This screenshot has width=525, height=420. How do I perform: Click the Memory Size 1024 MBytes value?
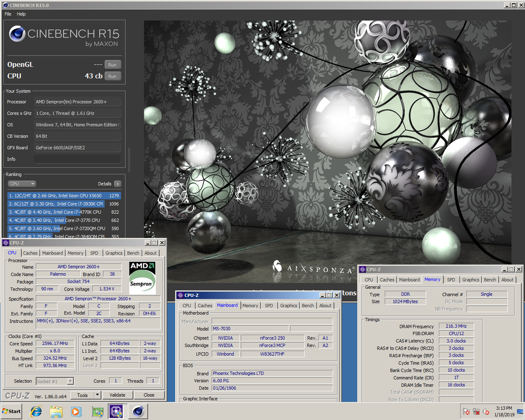pyautogui.click(x=405, y=301)
